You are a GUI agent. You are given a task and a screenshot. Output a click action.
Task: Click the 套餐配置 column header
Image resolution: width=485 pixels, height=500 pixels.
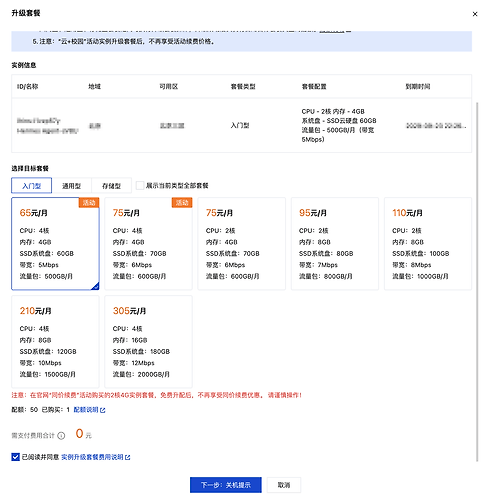point(314,87)
